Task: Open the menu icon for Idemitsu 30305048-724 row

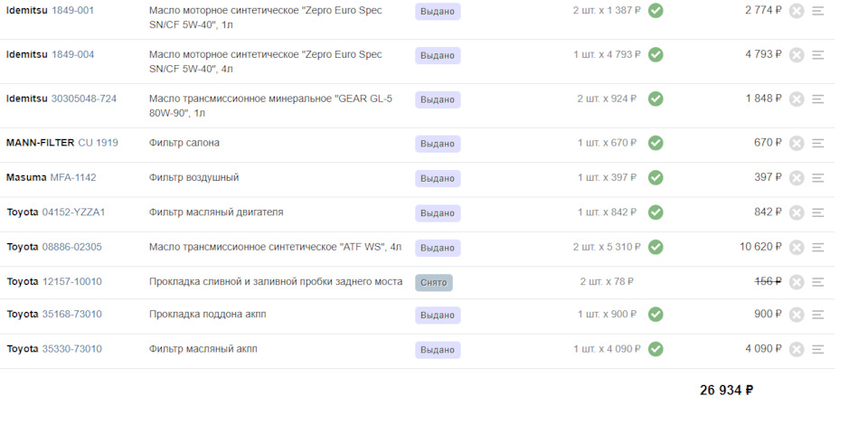Action: 817,99
